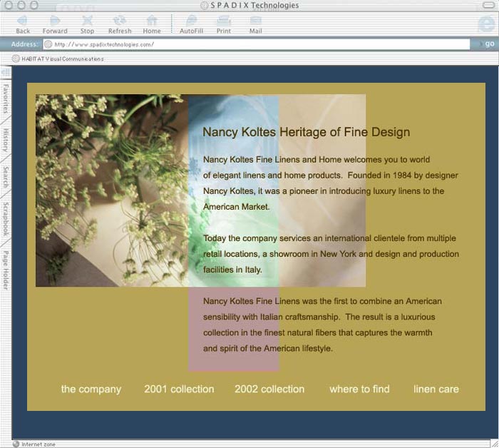Open the Scrapbook side tab
This screenshot has height=448, width=499.
click(x=6, y=218)
